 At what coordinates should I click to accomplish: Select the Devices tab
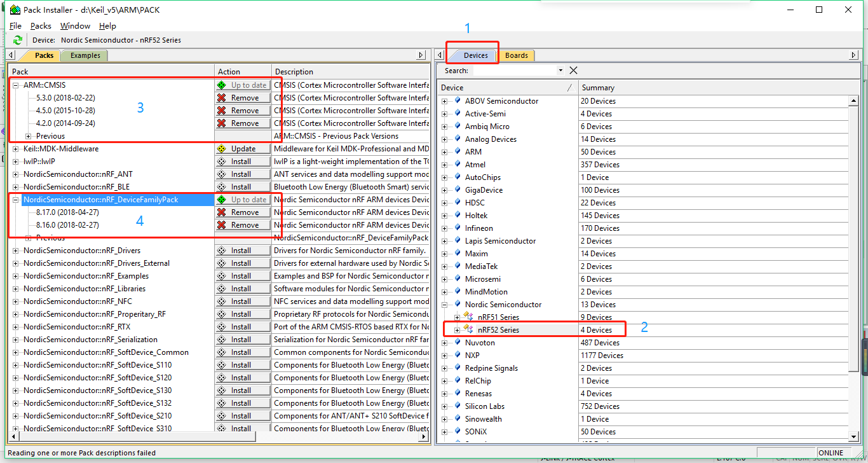[x=475, y=55]
